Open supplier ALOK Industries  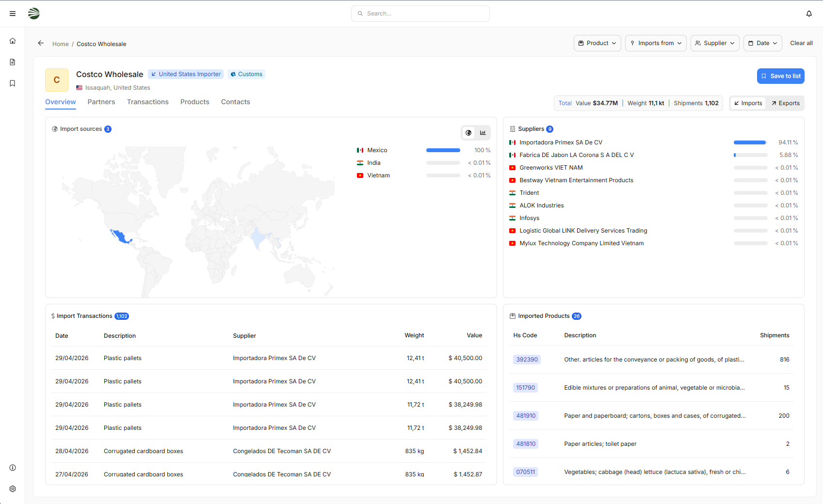(x=542, y=205)
